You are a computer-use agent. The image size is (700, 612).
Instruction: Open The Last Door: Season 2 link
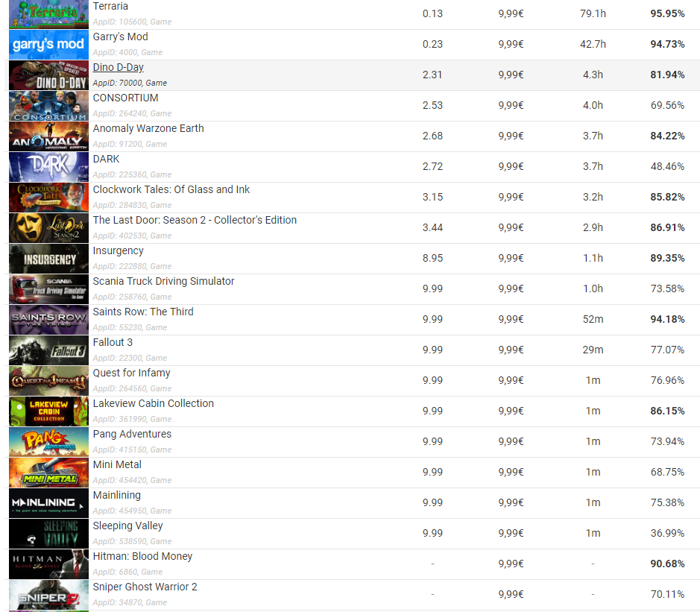pyautogui.click(x=195, y=220)
